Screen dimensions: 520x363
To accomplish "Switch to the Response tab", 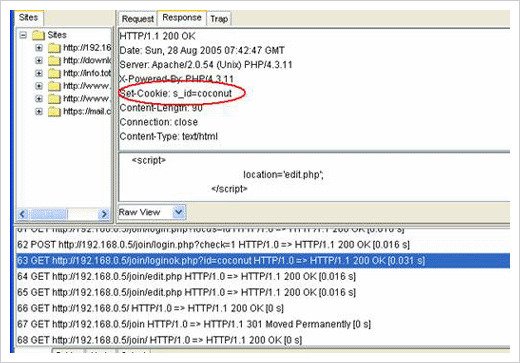I will (182, 18).
